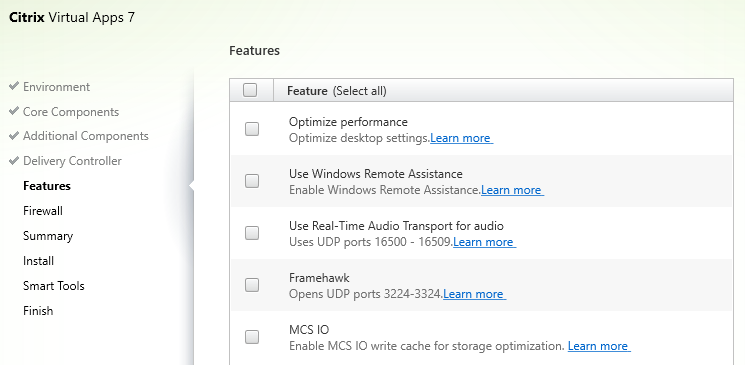Viewport: 745px width, 365px height.
Task: Select the Summary step in sidebar
Action: tap(48, 236)
